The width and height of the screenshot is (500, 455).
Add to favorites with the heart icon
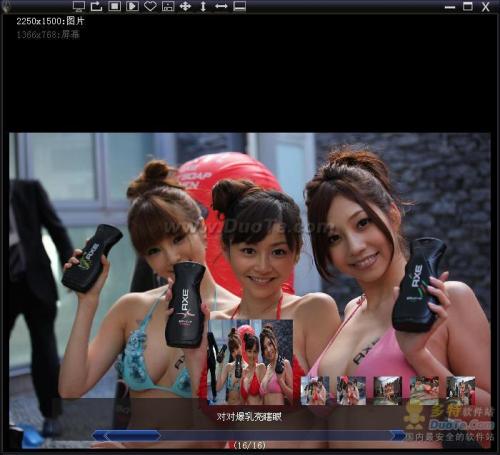pos(150,6)
